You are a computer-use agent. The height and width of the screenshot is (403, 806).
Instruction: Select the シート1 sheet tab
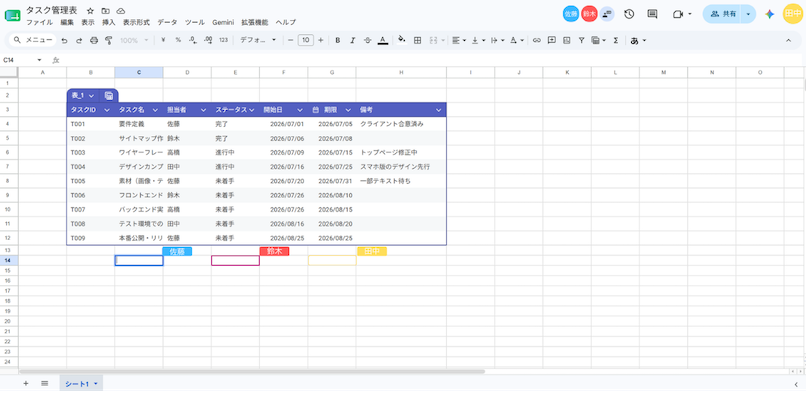point(81,383)
